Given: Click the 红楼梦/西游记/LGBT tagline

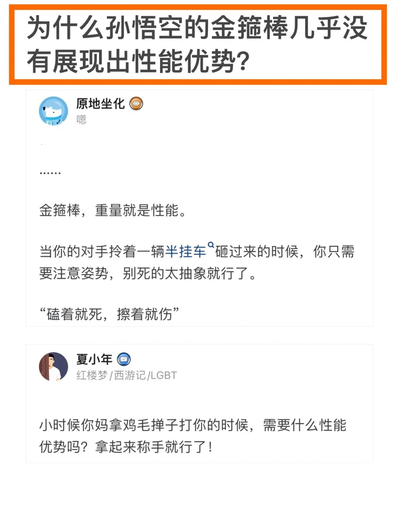Looking at the screenshot, I should (x=127, y=375).
